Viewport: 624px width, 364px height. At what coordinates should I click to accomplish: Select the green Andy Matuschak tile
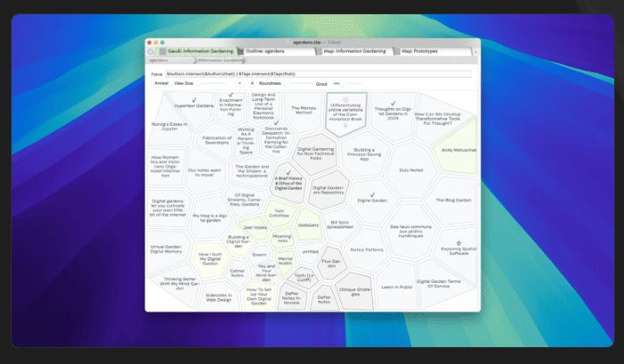click(459, 151)
